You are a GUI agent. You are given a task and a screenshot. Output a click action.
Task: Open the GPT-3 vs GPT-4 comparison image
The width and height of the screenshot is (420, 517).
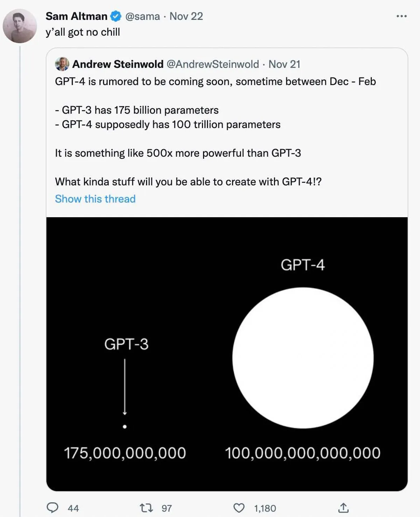(x=227, y=353)
